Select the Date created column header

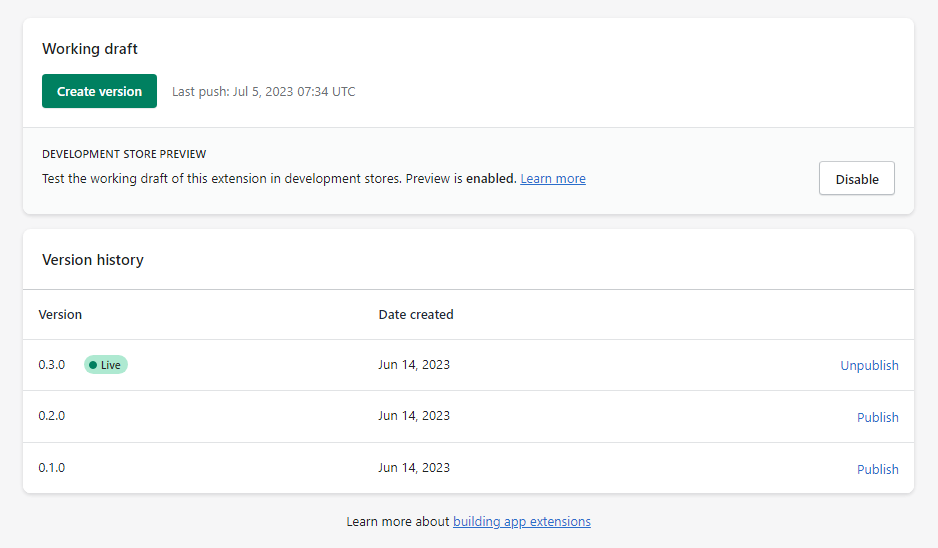click(415, 314)
